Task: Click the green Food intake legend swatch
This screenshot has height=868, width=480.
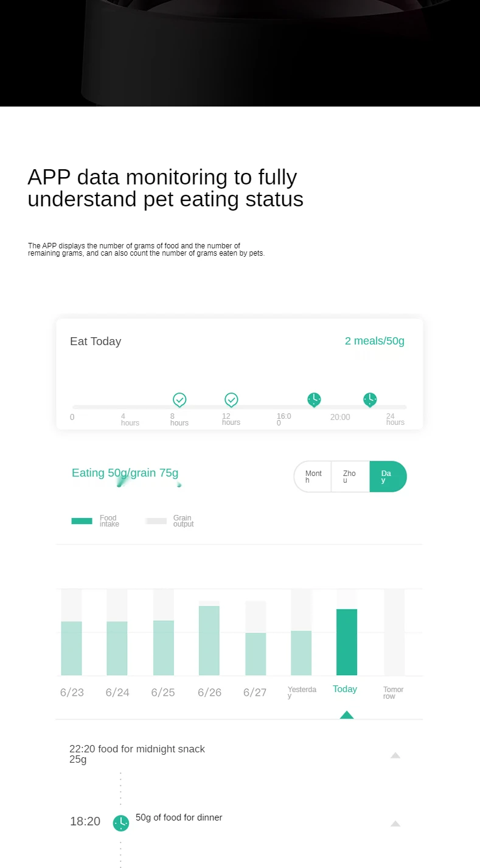Action: pyautogui.click(x=82, y=521)
